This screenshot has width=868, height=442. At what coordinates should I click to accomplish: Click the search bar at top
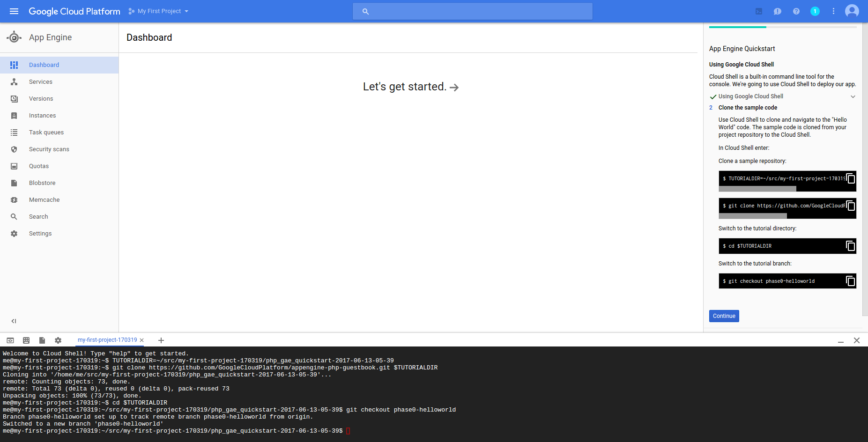pyautogui.click(x=472, y=11)
